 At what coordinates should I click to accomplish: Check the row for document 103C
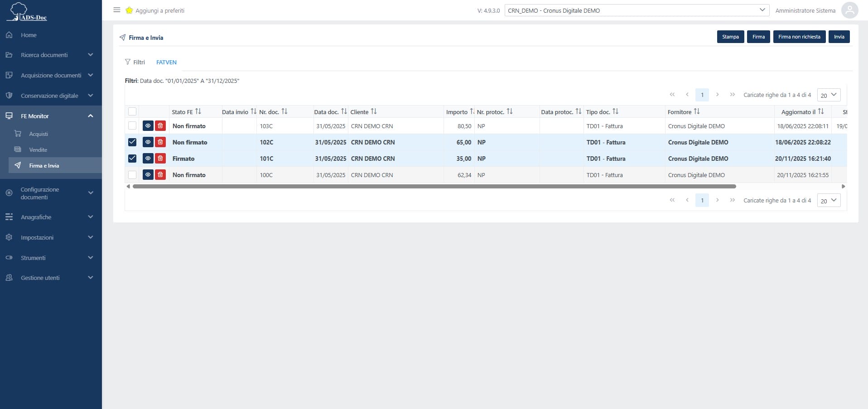pyautogui.click(x=132, y=126)
